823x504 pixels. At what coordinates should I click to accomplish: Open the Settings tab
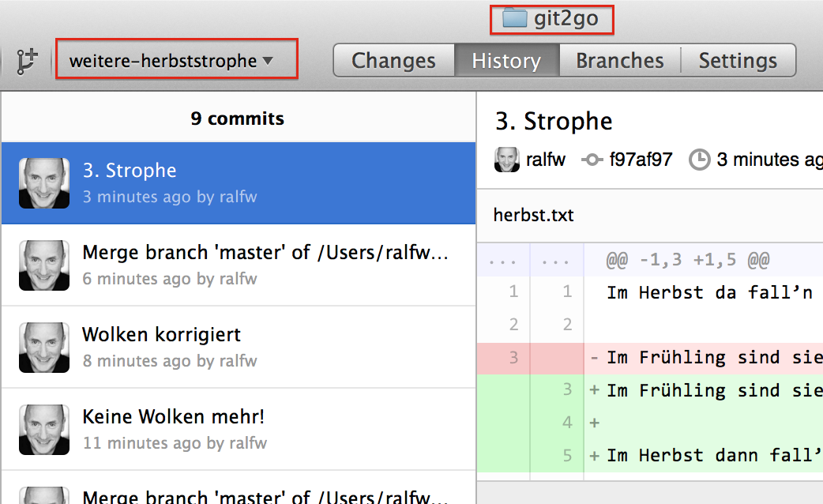(x=738, y=60)
